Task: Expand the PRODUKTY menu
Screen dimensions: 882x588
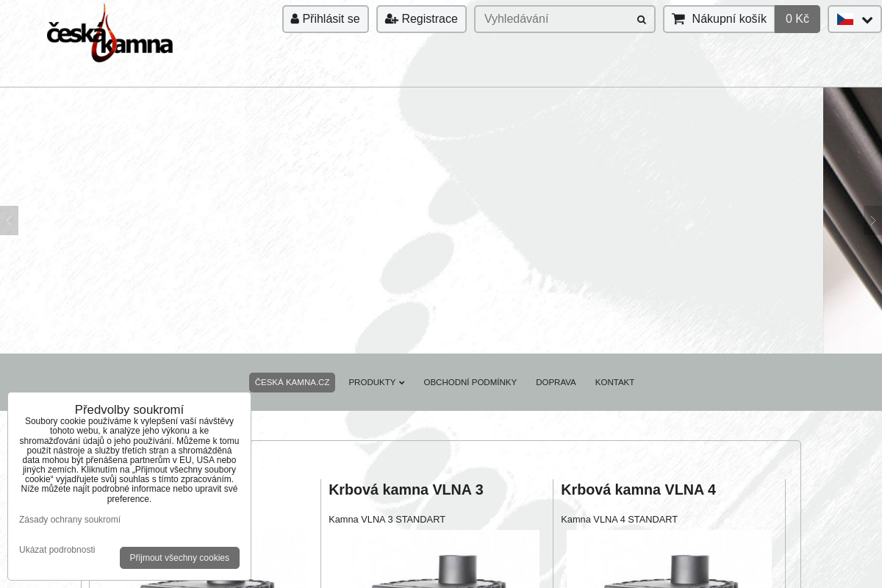Action: pyautogui.click(x=376, y=382)
